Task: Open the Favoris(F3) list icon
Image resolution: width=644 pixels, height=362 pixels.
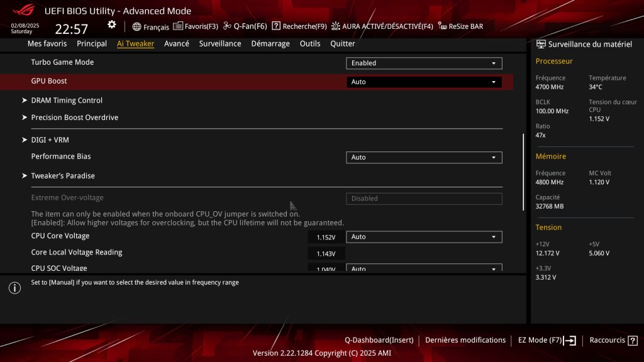Action: pyautogui.click(x=178, y=26)
